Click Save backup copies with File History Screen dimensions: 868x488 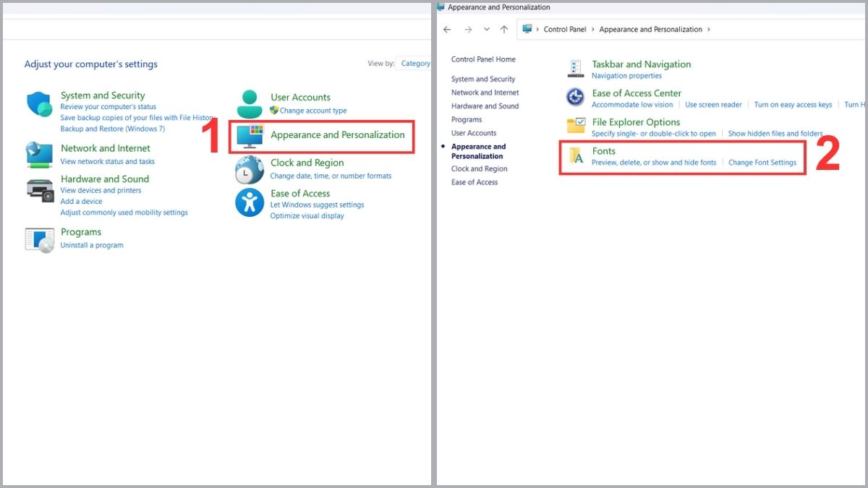[x=137, y=118]
